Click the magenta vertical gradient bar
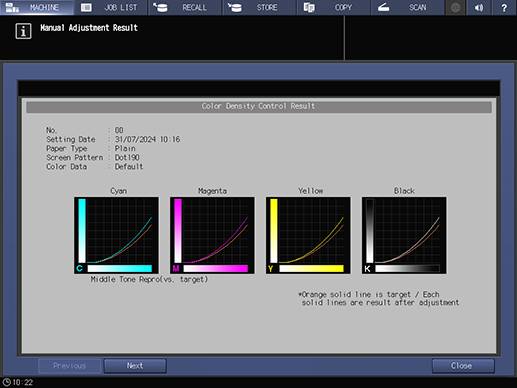The height and width of the screenshot is (388, 517). point(178,231)
